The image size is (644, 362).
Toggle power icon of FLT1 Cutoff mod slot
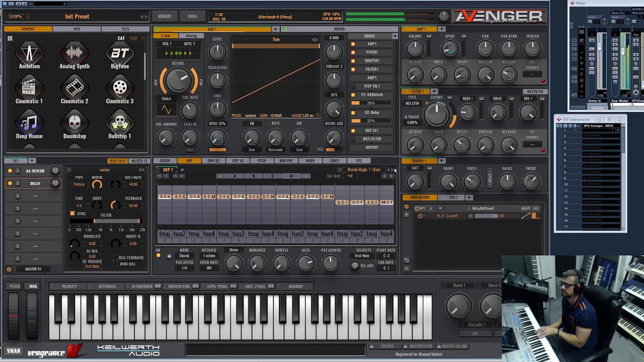point(420,216)
